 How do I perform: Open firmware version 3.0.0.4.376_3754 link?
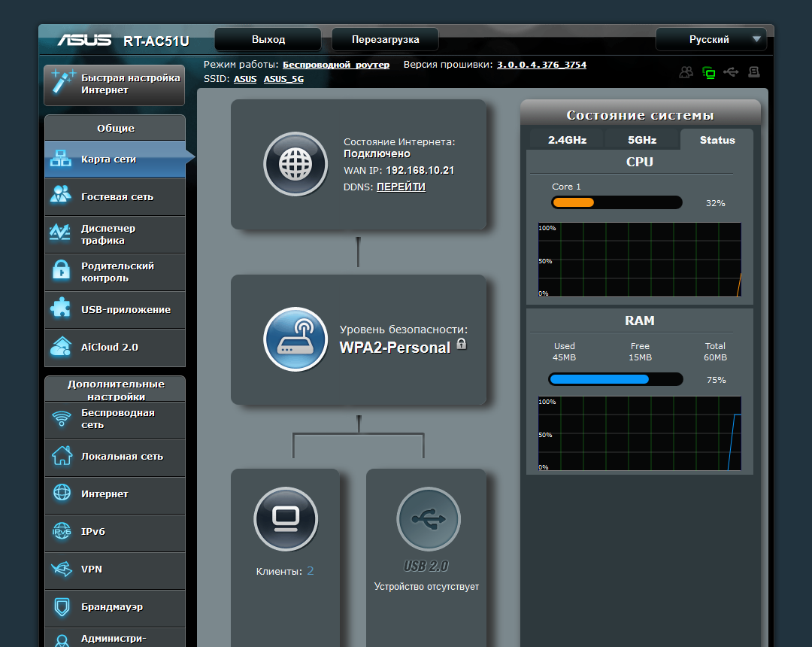541,65
